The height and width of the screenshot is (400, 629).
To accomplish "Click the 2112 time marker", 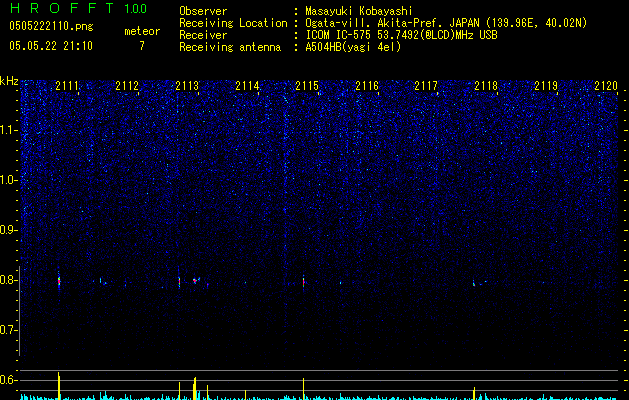I will (127, 85).
